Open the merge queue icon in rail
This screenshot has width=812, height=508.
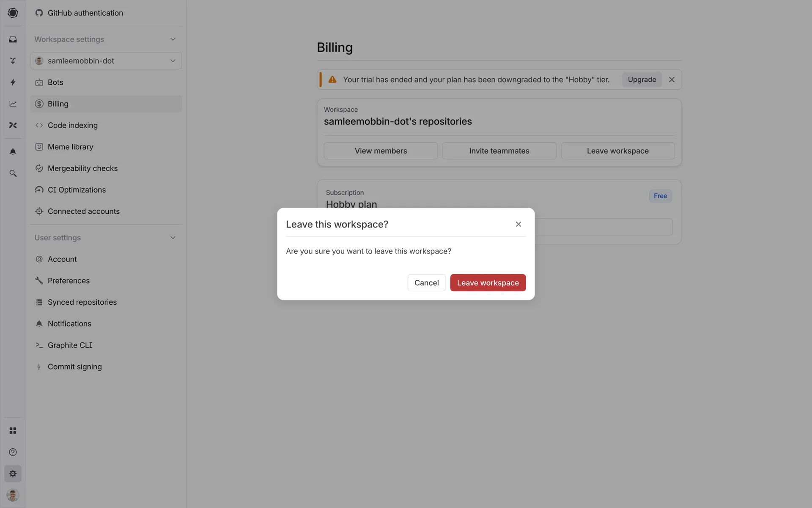coord(13,61)
